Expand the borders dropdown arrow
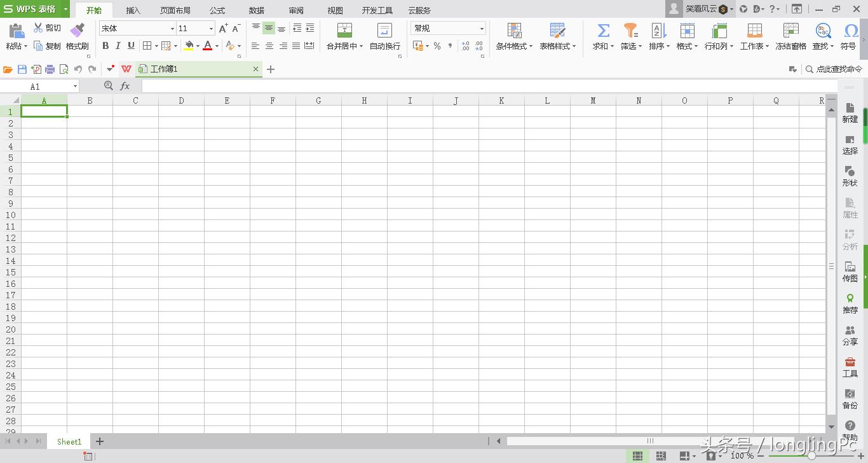868x463 pixels. click(156, 46)
